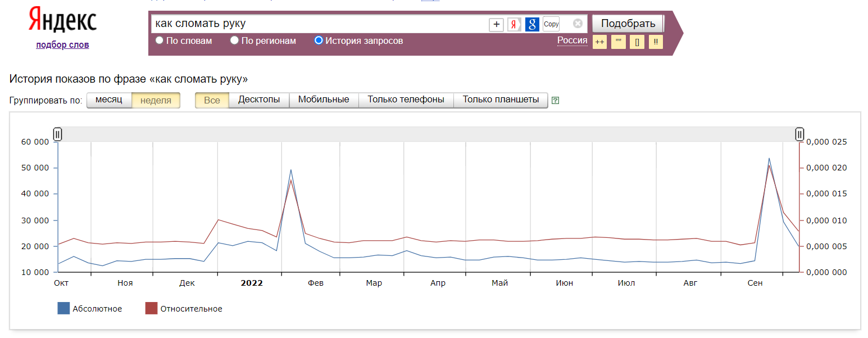Click the «60 000» left axis value
Screen dimensions: 868x338
tap(34, 142)
